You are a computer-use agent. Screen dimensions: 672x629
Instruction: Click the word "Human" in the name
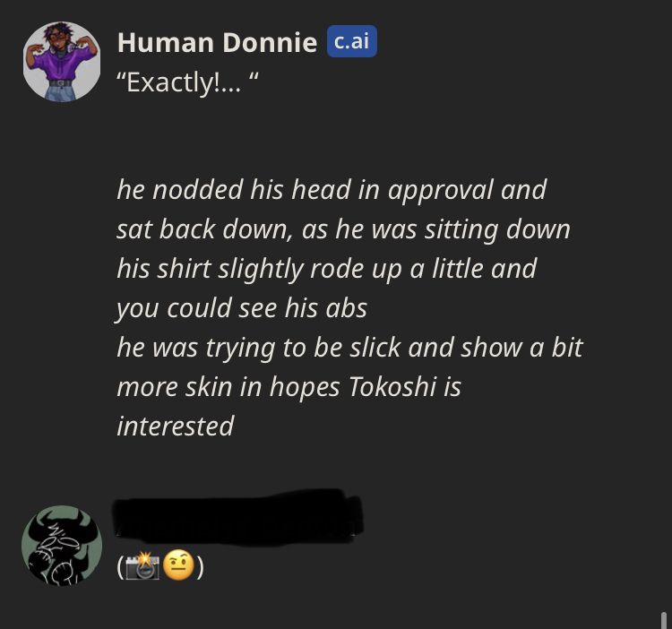pos(166,43)
